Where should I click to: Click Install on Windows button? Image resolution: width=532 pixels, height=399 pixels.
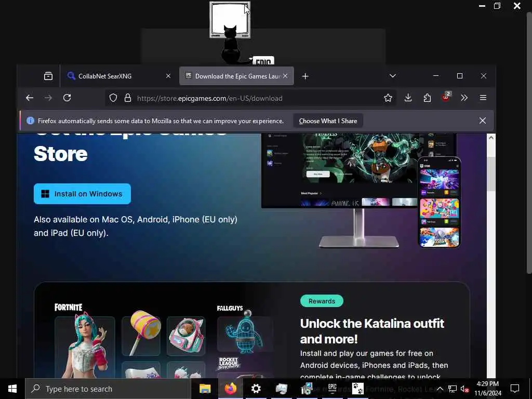point(82,194)
